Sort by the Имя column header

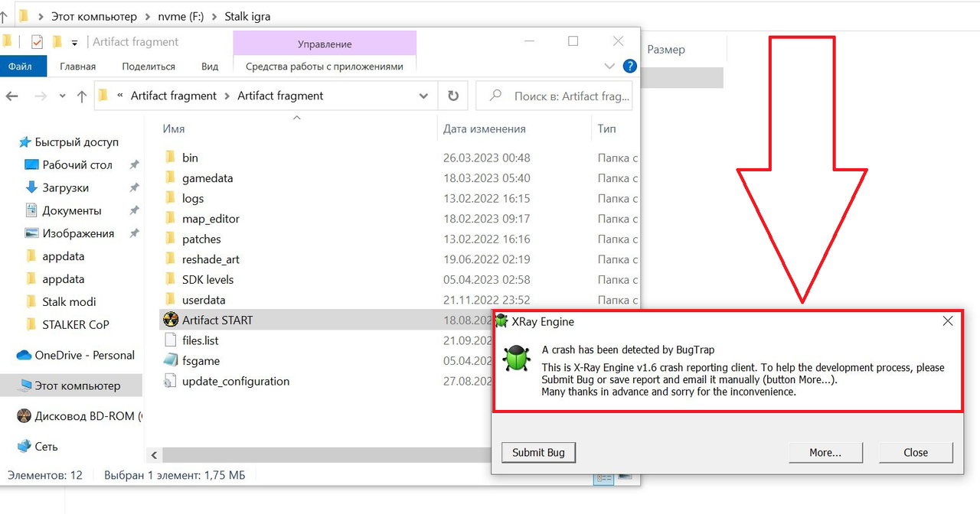pos(174,128)
